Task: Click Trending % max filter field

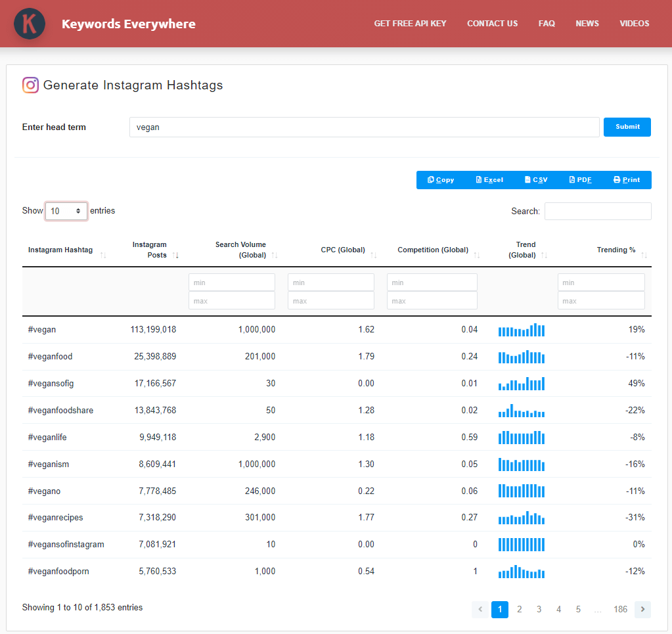Action: click(601, 300)
